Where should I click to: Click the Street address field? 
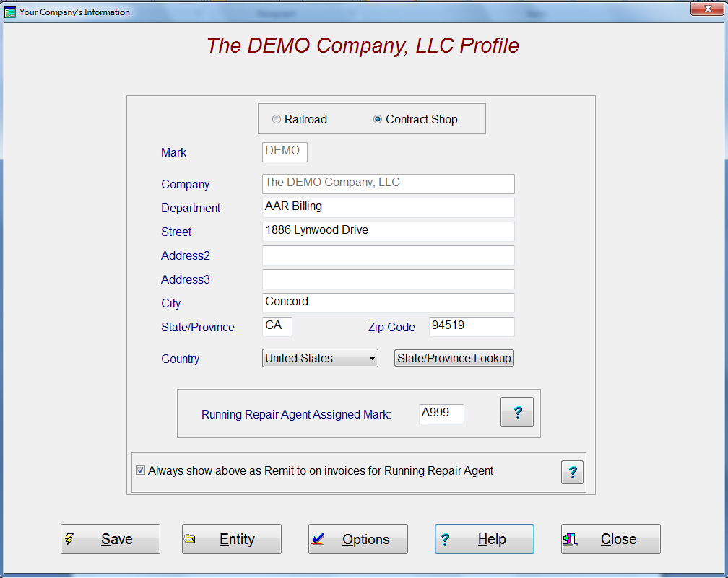[388, 231]
